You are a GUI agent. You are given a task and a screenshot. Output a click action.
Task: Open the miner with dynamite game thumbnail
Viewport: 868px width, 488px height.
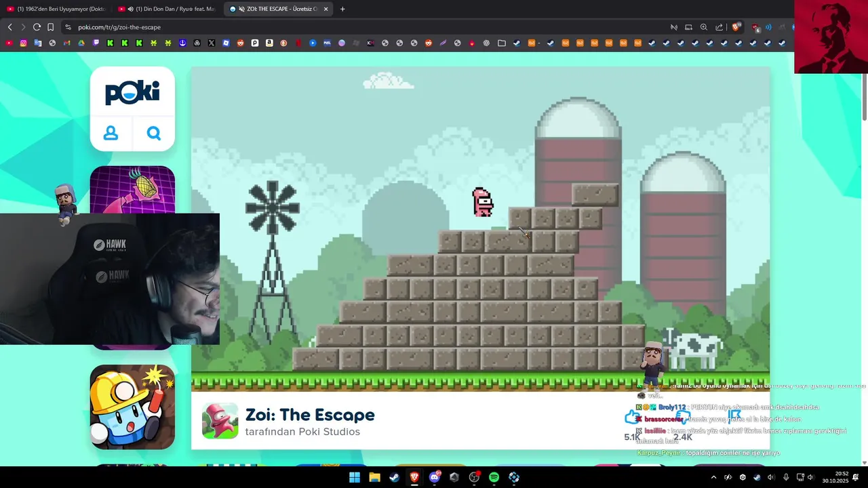point(132,407)
